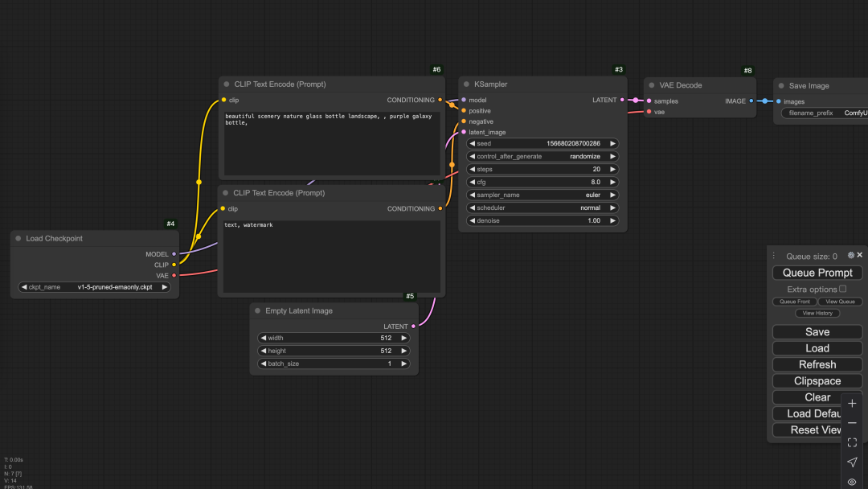Click the drag handle dots on queue panel
The image size is (868, 489).
pyautogui.click(x=774, y=256)
